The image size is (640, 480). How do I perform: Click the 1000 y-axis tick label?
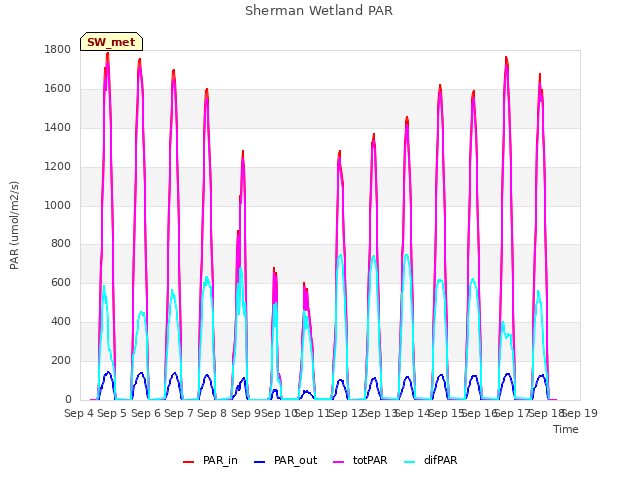58,205
